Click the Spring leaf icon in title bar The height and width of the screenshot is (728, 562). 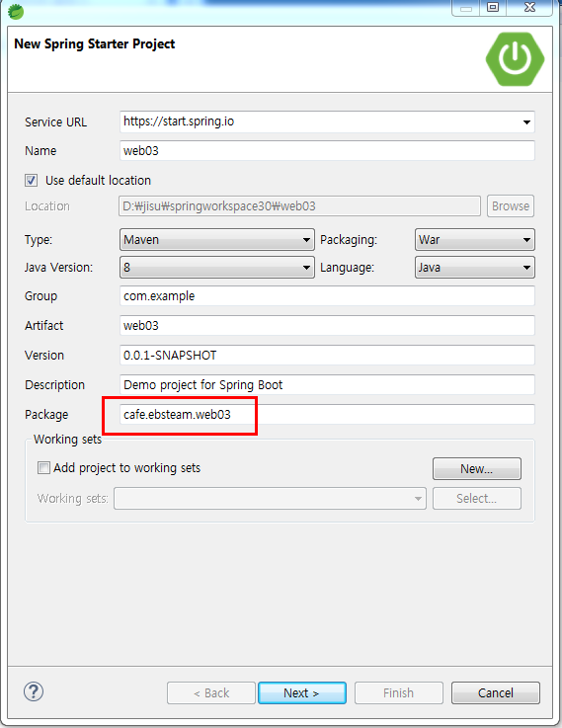(16, 11)
